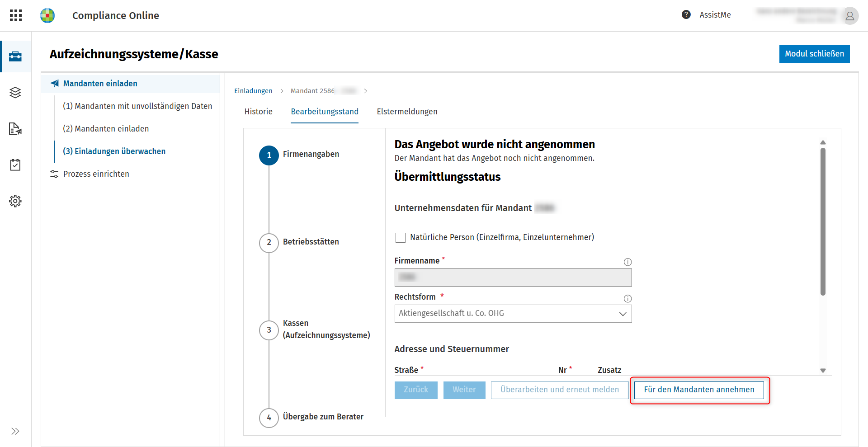Switch to the Bearbeitungsstand tab
Image resolution: width=868 pixels, height=447 pixels.
(325, 112)
